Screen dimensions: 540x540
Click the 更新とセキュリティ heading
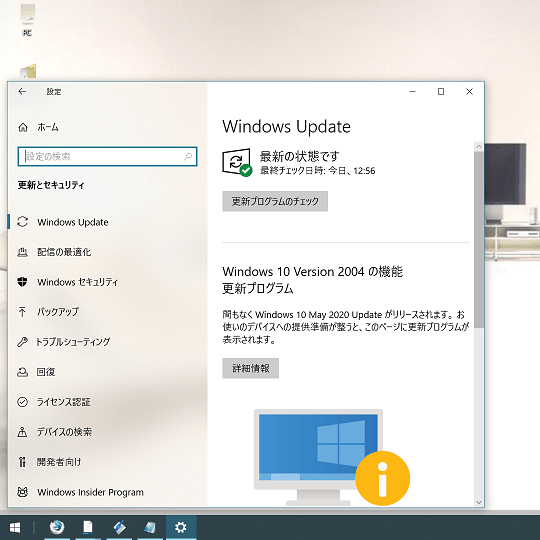(x=51, y=185)
